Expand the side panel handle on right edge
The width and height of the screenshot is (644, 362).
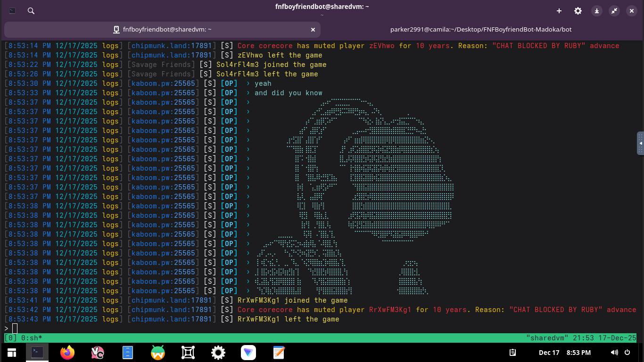point(640,143)
